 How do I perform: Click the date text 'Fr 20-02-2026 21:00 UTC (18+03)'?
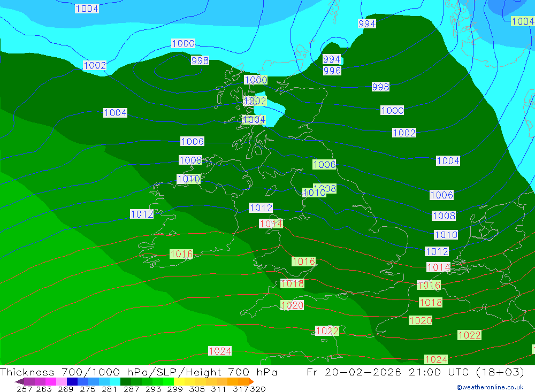click(x=415, y=372)
